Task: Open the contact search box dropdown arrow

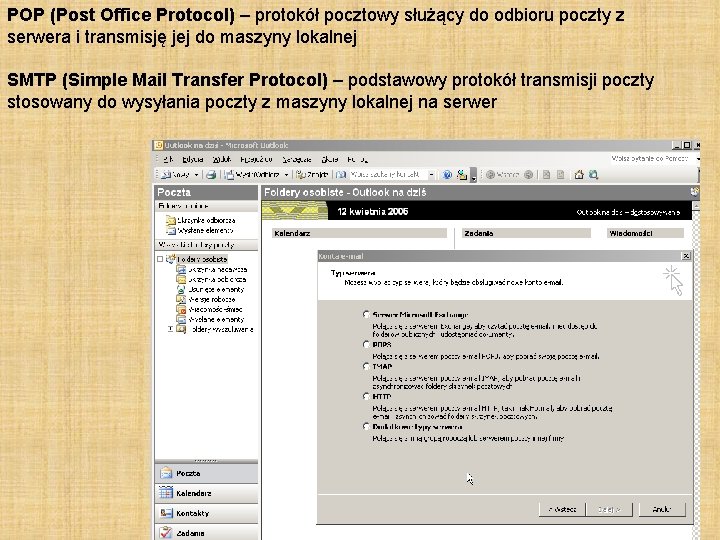Action: pyautogui.click(x=431, y=174)
